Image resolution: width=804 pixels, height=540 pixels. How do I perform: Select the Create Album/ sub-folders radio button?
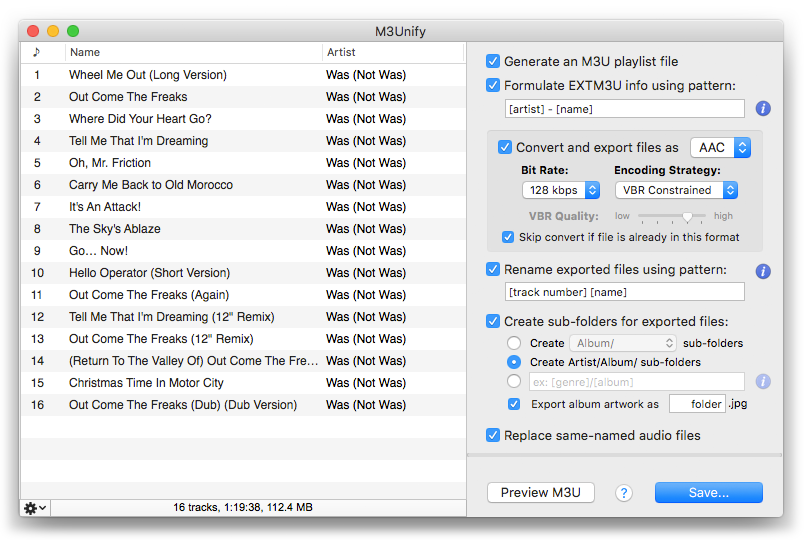click(514, 343)
